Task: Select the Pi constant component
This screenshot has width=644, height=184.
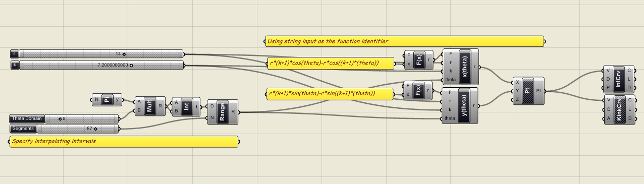Action: tap(106, 99)
